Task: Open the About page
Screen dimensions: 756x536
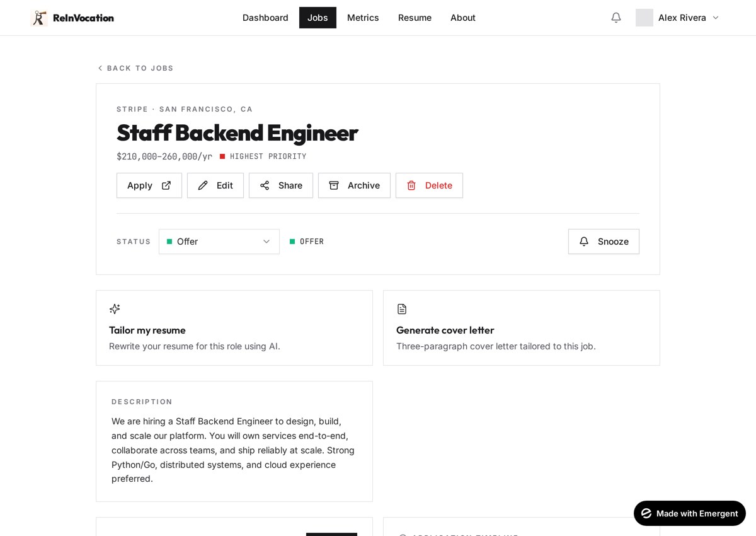Action: pyautogui.click(x=463, y=18)
